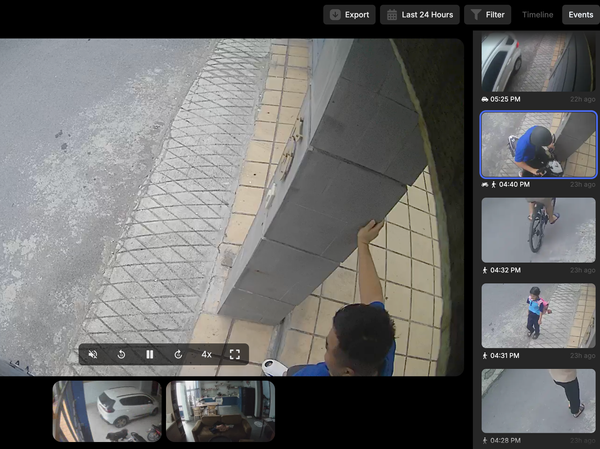Change the 4x playback speed
600x449 pixels.
coord(206,354)
